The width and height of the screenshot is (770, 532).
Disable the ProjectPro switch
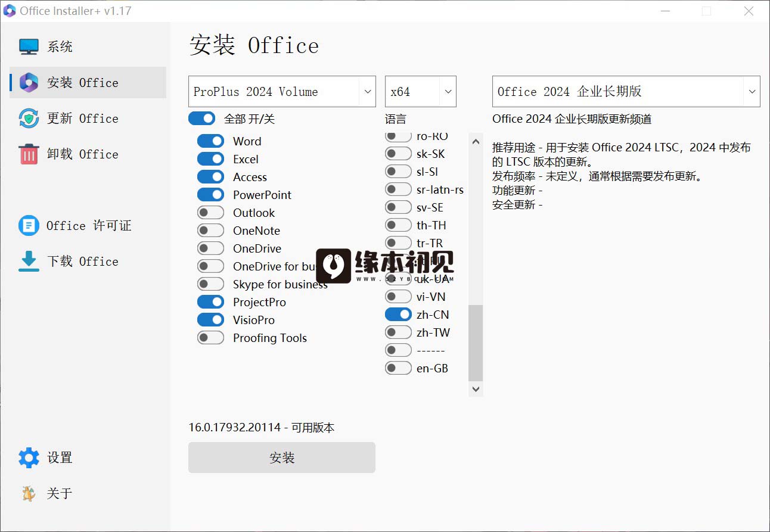210,302
